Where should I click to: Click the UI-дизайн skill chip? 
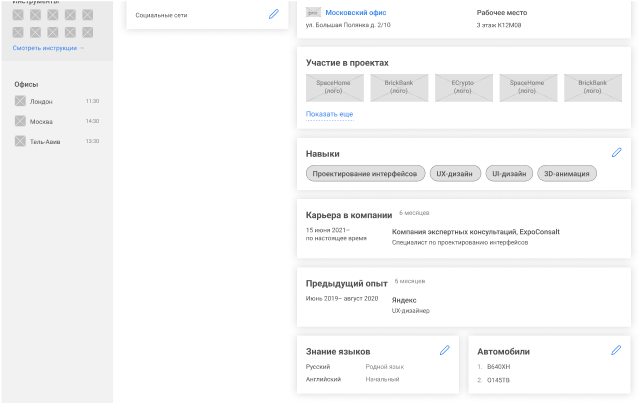coord(508,174)
